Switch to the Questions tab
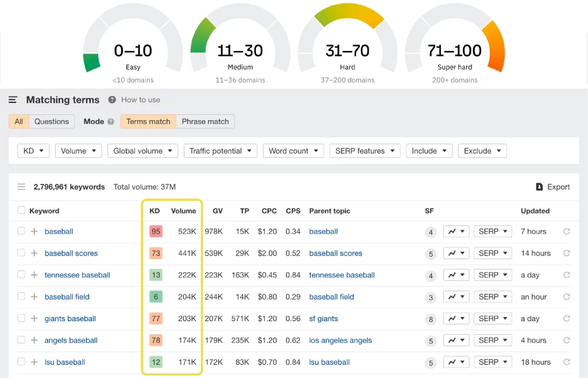 (x=52, y=122)
